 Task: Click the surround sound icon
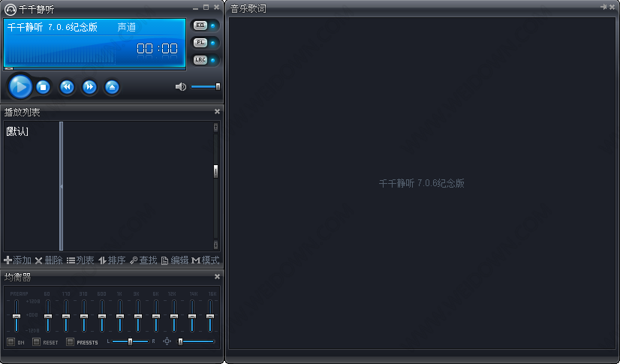click(167, 341)
